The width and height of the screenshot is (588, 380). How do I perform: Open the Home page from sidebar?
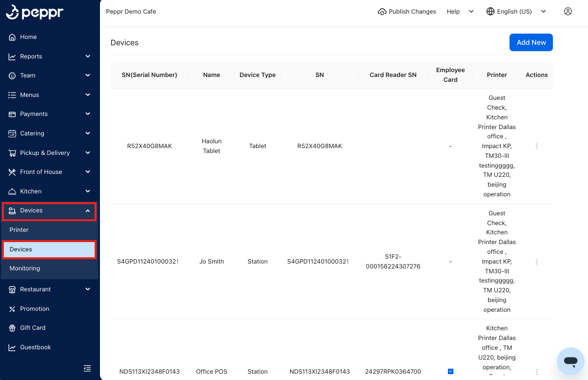[x=12, y=37]
